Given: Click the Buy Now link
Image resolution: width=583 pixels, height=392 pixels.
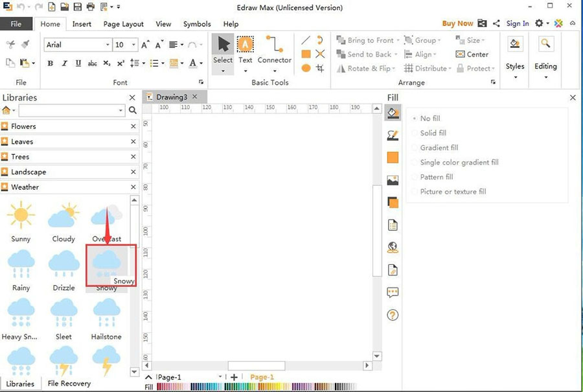Looking at the screenshot, I should coord(457,23).
